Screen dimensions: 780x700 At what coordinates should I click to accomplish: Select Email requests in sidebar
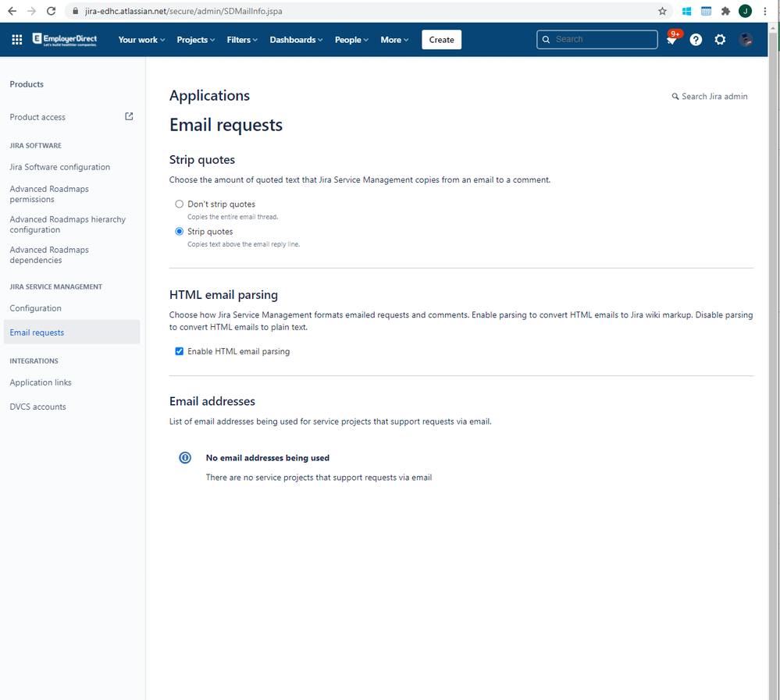pos(72,332)
